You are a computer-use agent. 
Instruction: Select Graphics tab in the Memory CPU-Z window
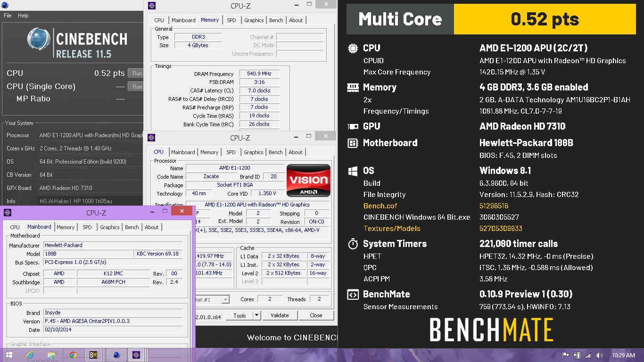coord(254,20)
